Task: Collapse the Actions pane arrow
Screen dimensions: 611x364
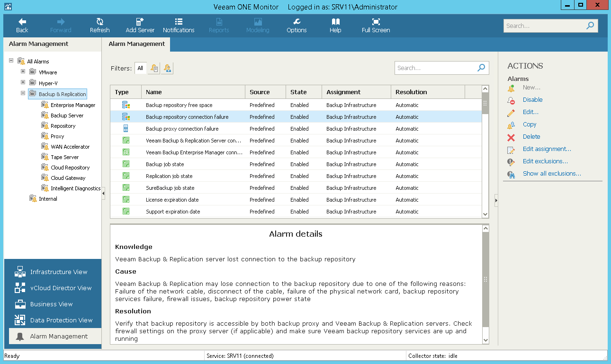Action: pyautogui.click(x=496, y=201)
